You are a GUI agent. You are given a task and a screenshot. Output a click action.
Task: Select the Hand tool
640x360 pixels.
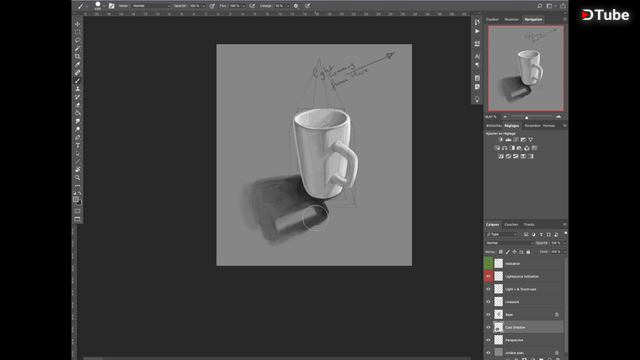pyautogui.click(x=78, y=169)
